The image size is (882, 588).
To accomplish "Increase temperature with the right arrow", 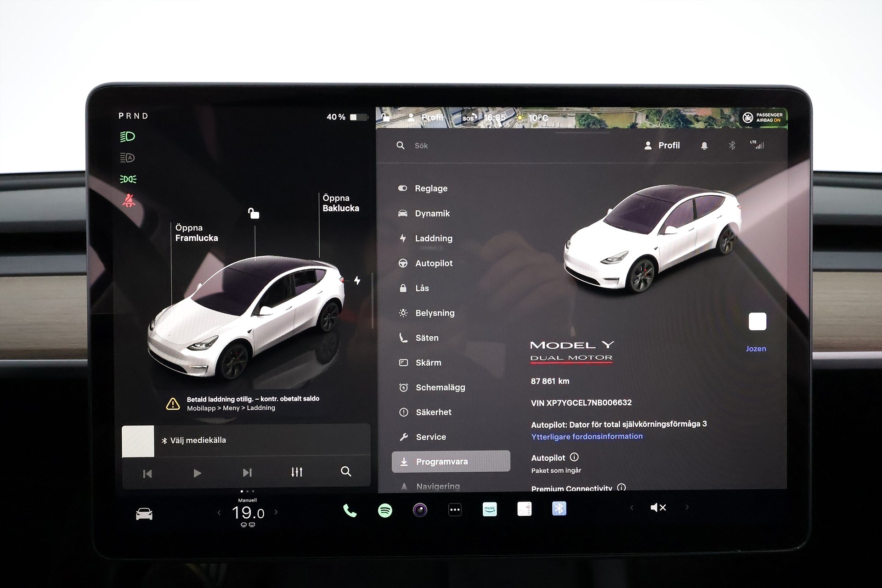I will click(x=276, y=512).
